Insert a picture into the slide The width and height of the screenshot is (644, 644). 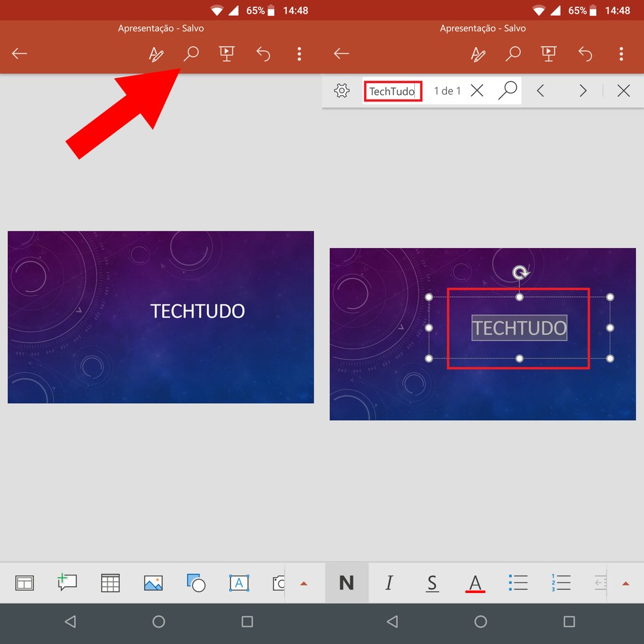coord(152,582)
